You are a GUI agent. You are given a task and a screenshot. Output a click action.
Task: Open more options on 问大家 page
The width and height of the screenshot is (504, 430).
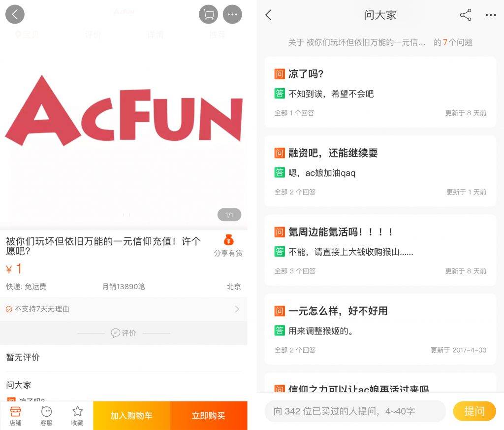pos(491,15)
